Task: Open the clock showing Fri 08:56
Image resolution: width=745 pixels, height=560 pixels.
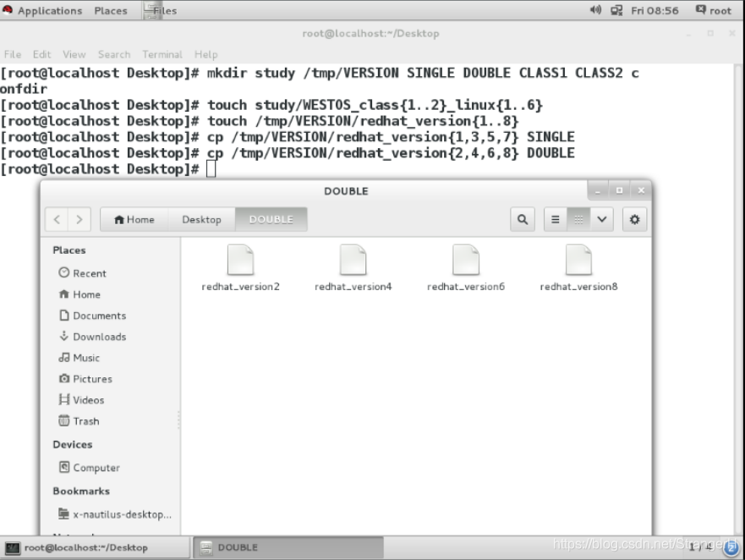Action: coord(655,10)
